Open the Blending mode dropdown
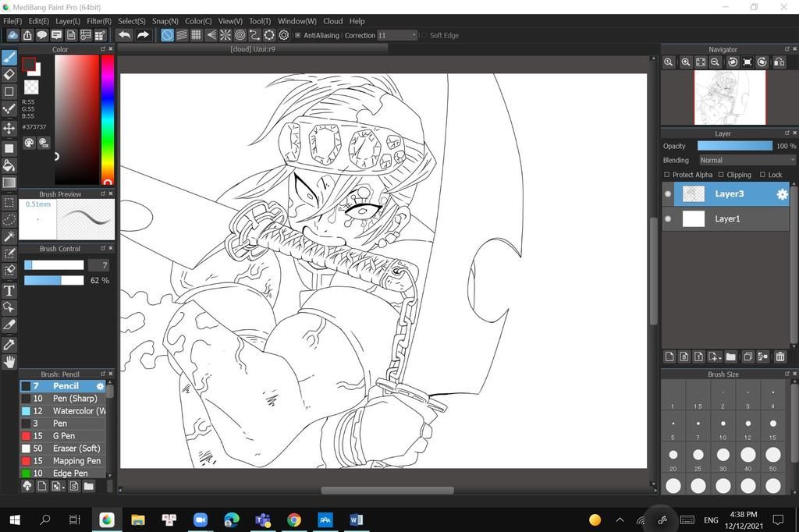Viewport: 799px width, 532px height. click(747, 160)
